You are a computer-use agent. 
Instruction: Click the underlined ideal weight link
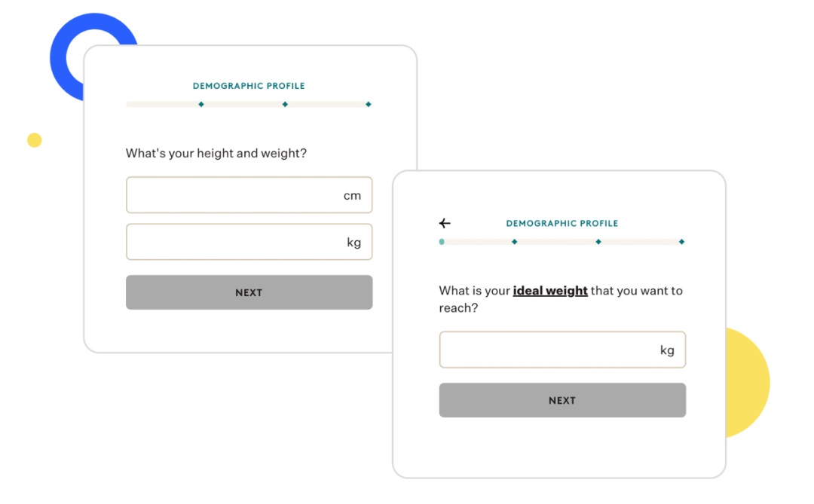(550, 291)
